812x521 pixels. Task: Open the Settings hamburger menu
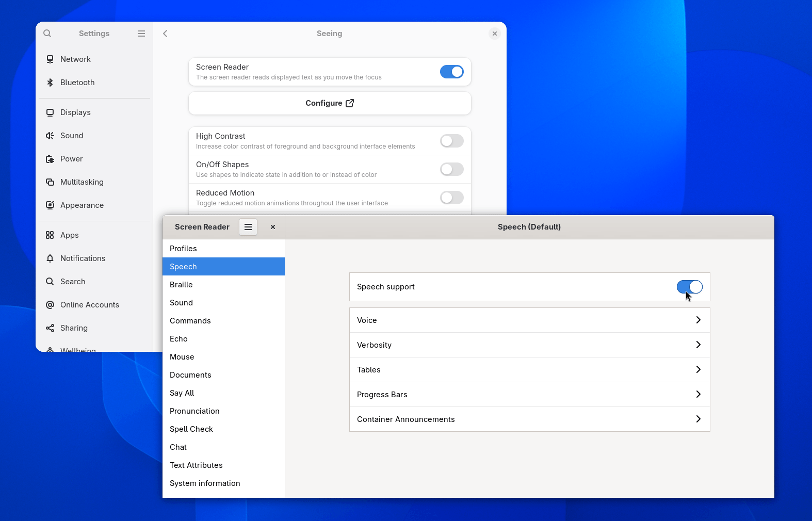141,34
